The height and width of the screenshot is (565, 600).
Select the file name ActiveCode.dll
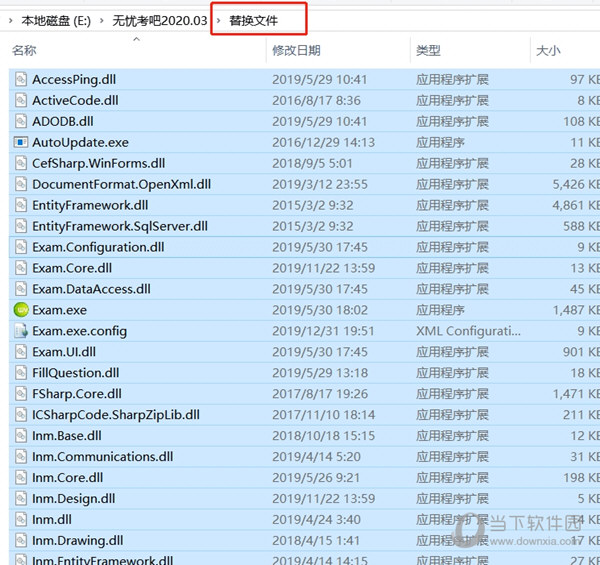pyautogui.click(x=75, y=100)
